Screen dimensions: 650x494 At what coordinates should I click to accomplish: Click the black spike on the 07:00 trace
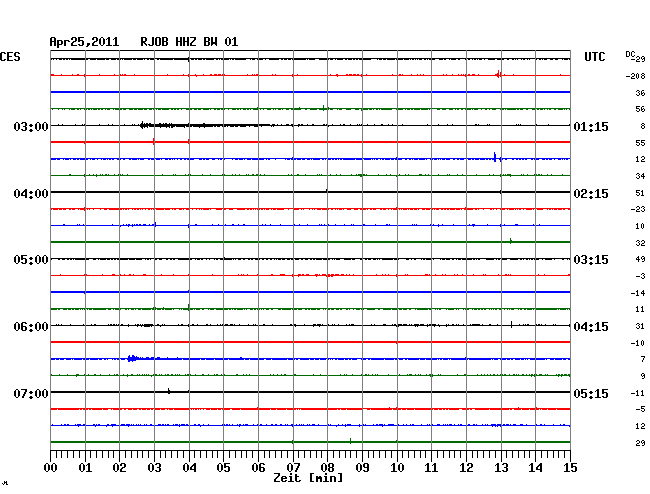tap(169, 391)
